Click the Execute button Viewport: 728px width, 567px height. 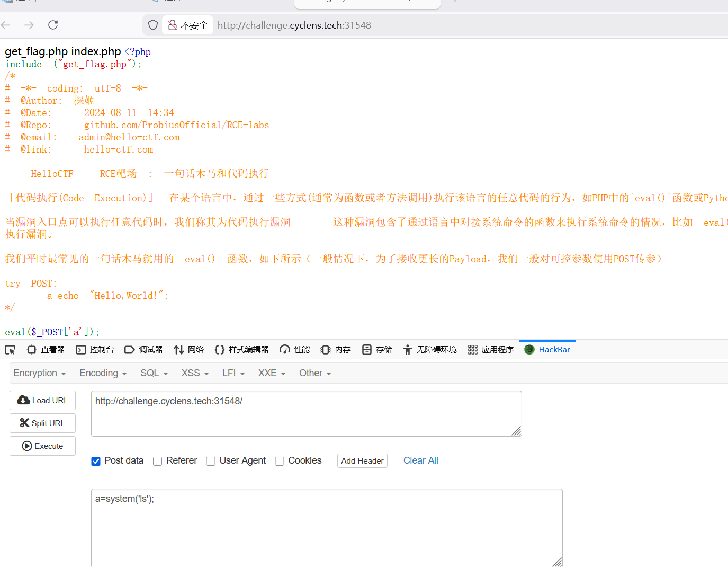pos(42,446)
